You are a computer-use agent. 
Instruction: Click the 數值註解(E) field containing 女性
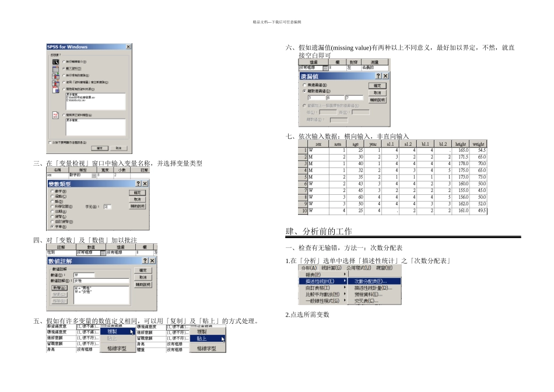(101, 281)
